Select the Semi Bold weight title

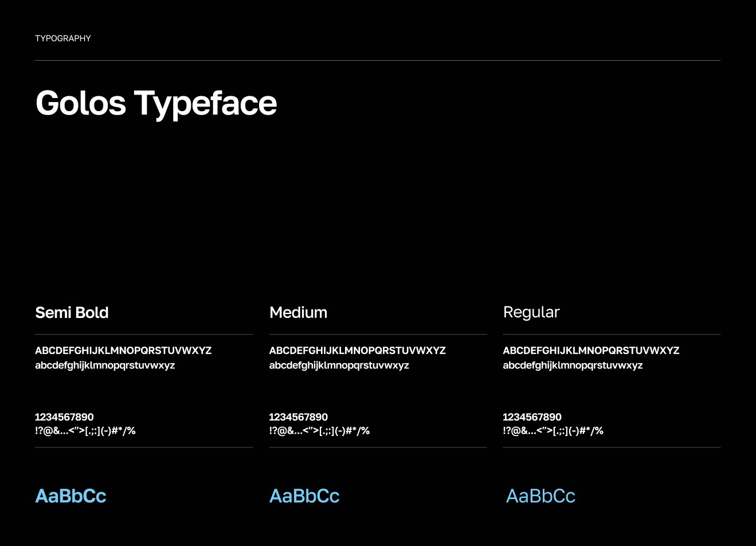[72, 313]
